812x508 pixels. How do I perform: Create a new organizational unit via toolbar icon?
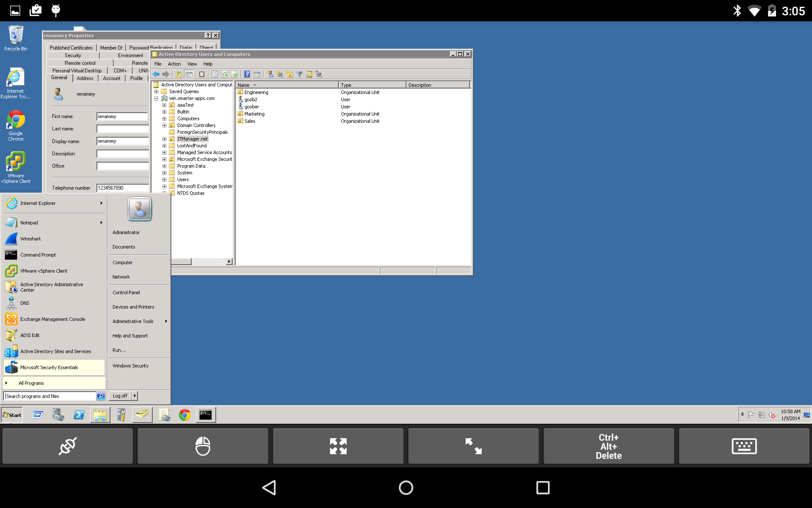point(290,75)
